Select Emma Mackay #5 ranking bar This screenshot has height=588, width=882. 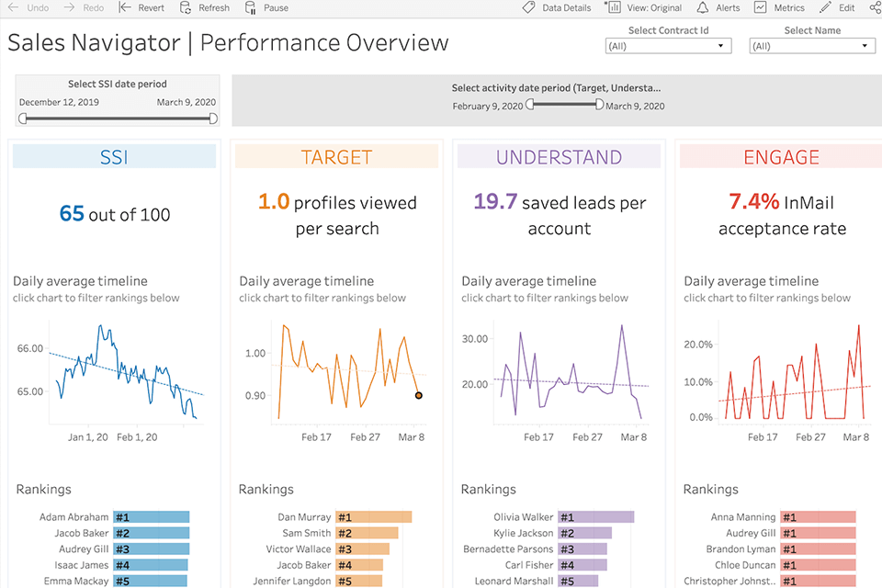150,582
